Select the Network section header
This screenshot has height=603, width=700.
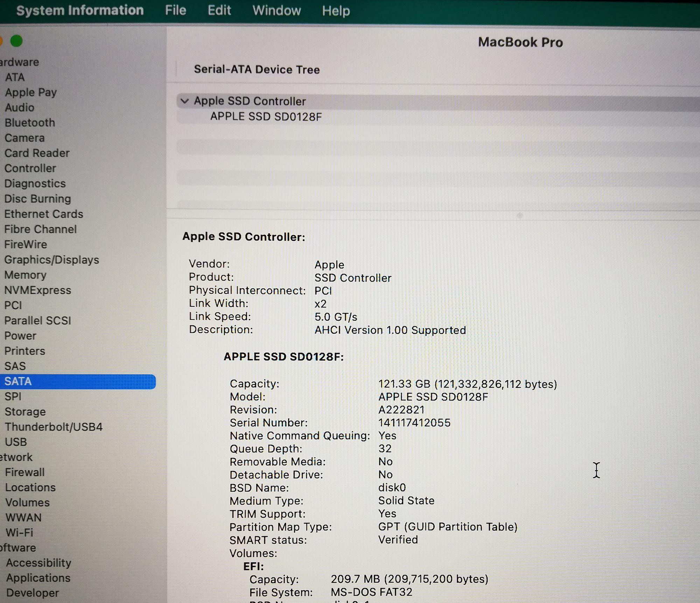click(16, 457)
